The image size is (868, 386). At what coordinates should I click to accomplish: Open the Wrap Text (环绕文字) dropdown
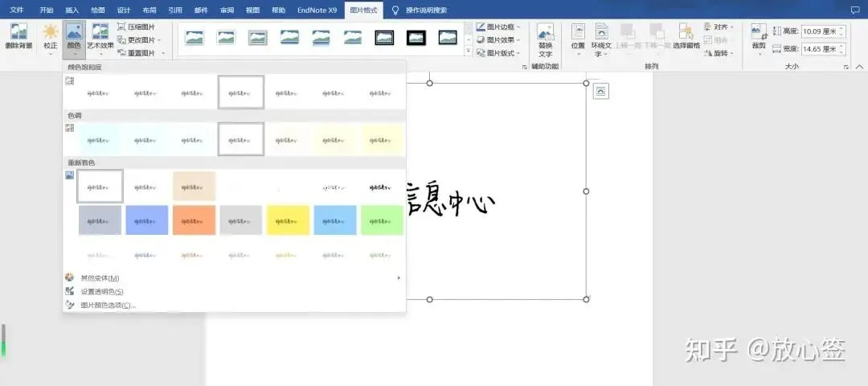click(601, 39)
